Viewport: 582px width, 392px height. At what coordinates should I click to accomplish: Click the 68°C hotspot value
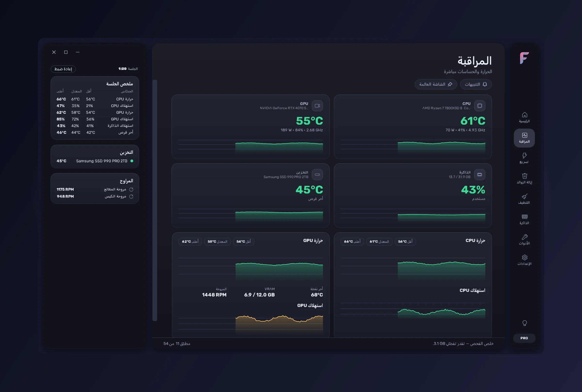pos(317,295)
